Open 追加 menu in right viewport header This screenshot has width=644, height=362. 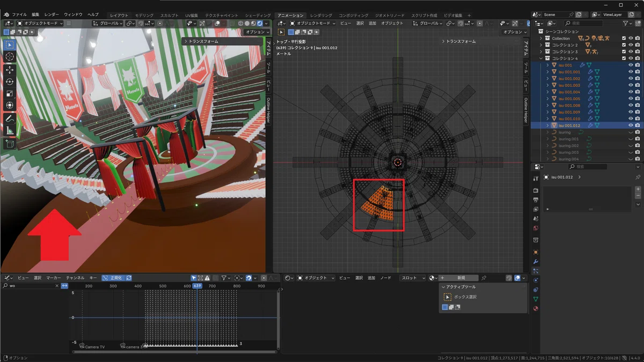pyautogui.click(x=371, y=24)
